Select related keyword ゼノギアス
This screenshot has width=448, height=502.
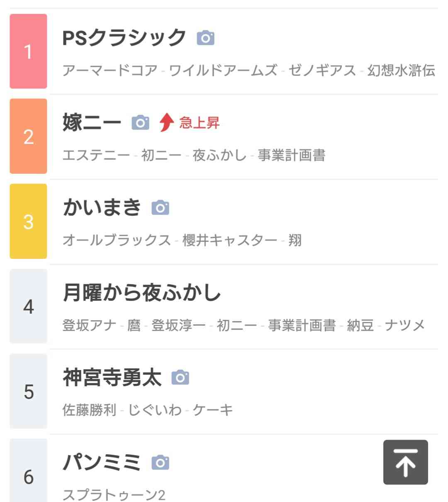click(x=322, y=70)
